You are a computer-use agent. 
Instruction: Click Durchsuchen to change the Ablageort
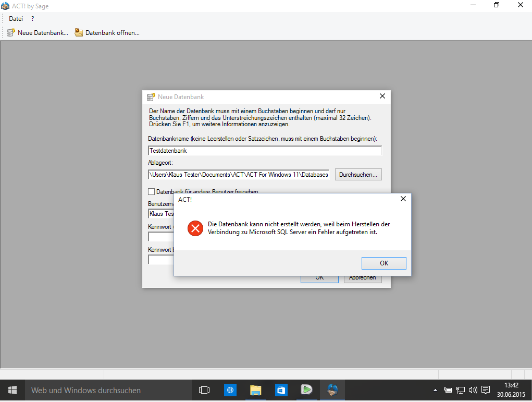pyautogui.click(x=358, y=174)
